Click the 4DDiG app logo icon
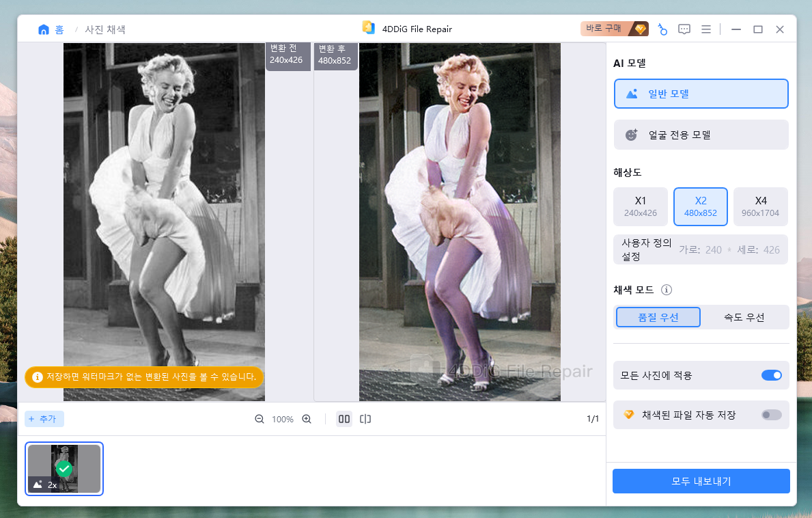The width and height of the screenshot is (812, 518). (369, 27)
